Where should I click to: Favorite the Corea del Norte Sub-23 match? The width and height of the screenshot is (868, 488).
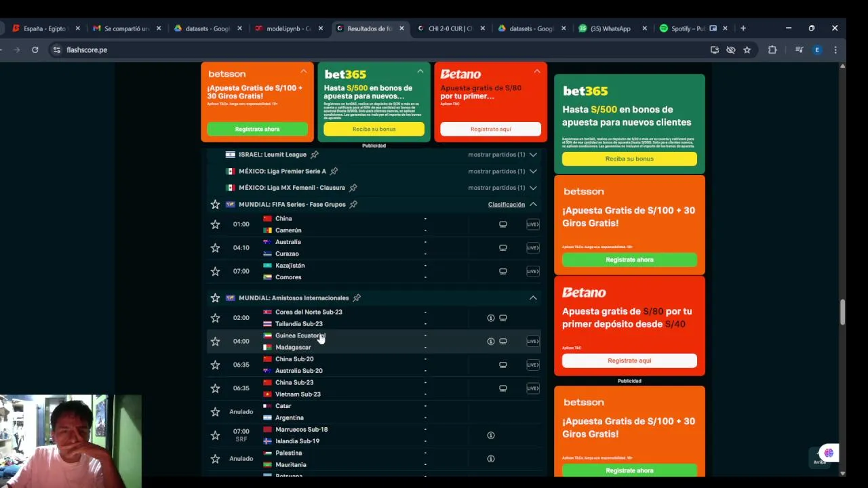point(215,318)
